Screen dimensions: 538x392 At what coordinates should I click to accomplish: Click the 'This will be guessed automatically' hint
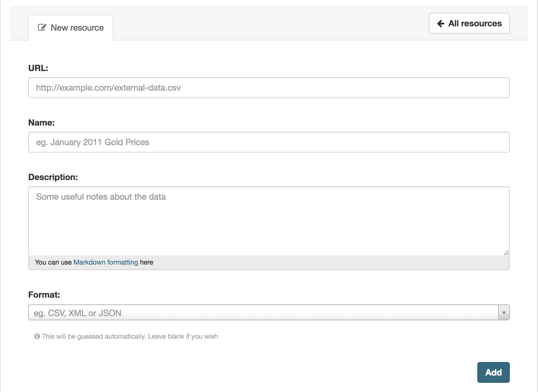tap(130, 336)
